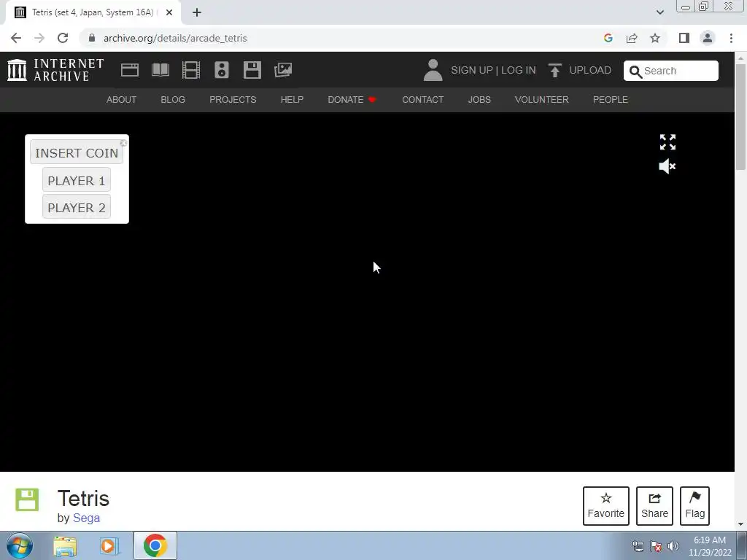Viewport: 747px width, 560px height.
Task: Open the PEOPLE menu item
Action: click(x=611, y=99)
